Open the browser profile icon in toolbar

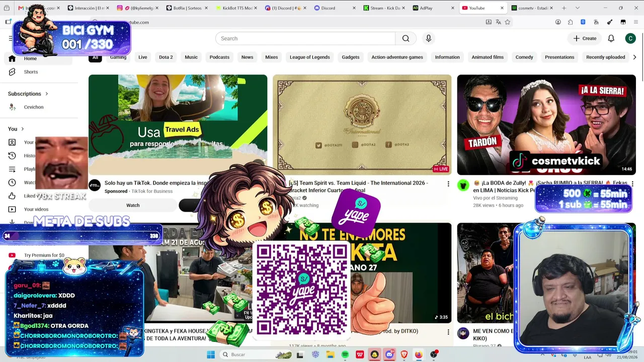click(558, 22)
